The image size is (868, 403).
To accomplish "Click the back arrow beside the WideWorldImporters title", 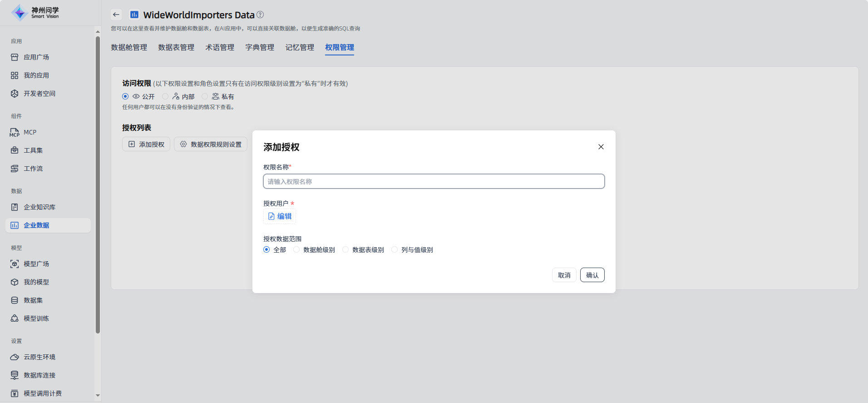I will 116,15.
